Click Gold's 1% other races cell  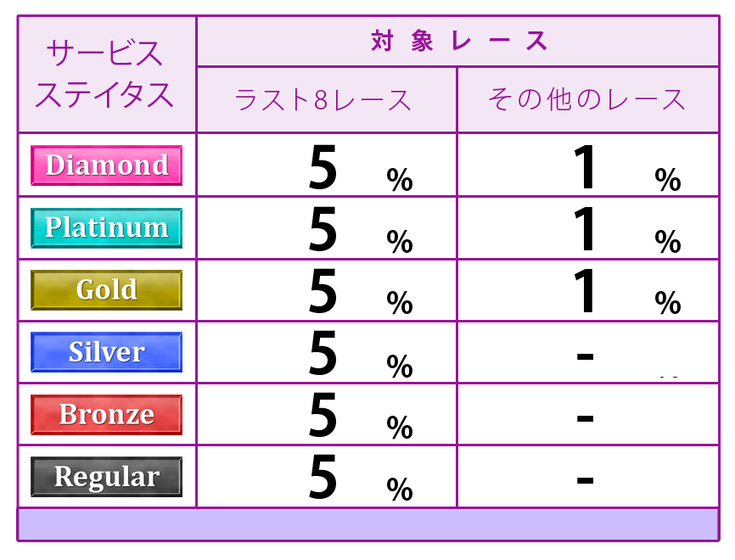588,290
